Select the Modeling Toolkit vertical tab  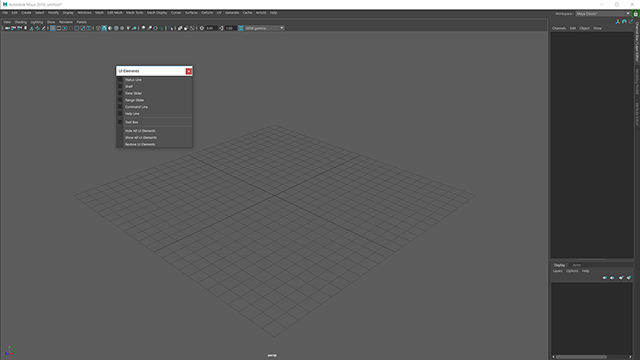tap(637, 81)
